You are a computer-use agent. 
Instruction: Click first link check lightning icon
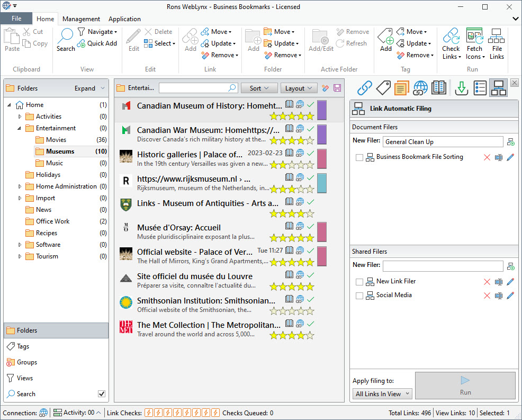click(149, 413)
